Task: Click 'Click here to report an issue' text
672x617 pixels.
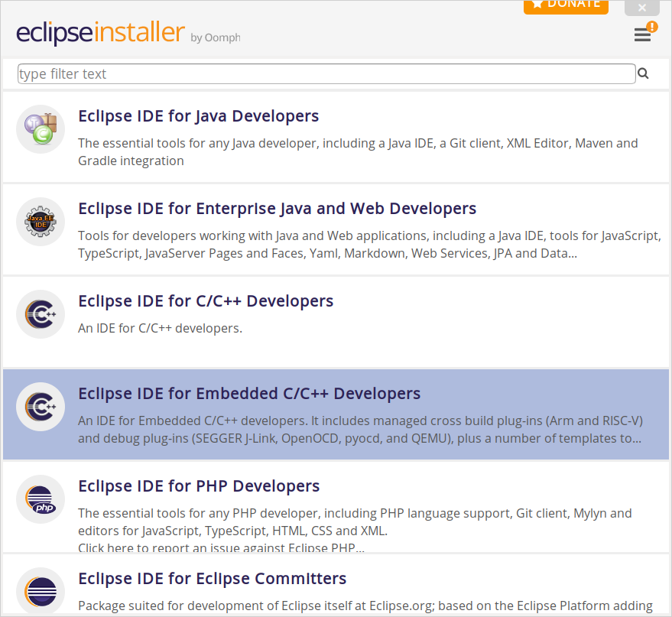Action: click(221, 547)
